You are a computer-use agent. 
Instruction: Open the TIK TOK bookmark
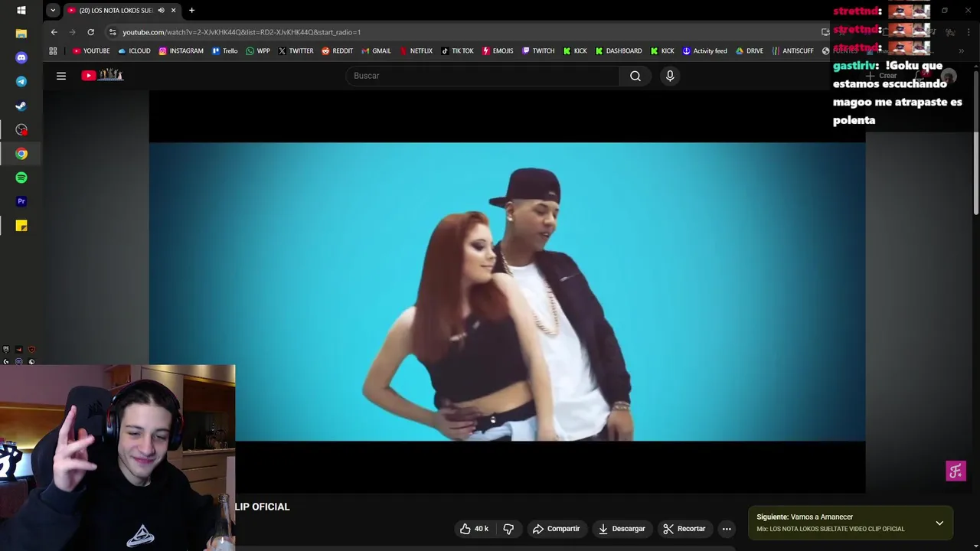pyautogui.click(x=457, y=51)
